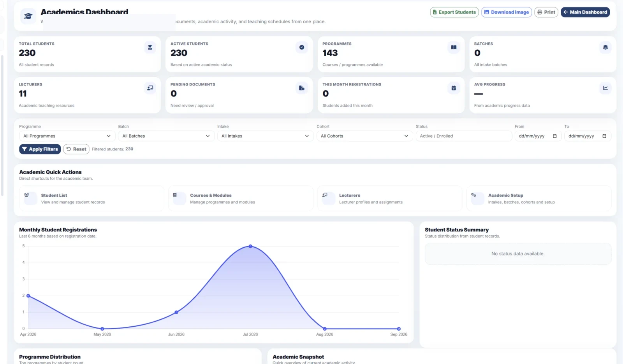Viewport: 623px width, 364px height.
Task: Go back to Main Dashboard
Action: coord(585,12)
